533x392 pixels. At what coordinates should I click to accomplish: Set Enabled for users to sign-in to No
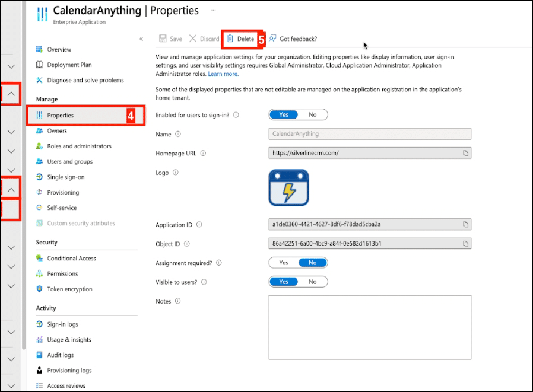pyautogui.click(x=312, y=115)
